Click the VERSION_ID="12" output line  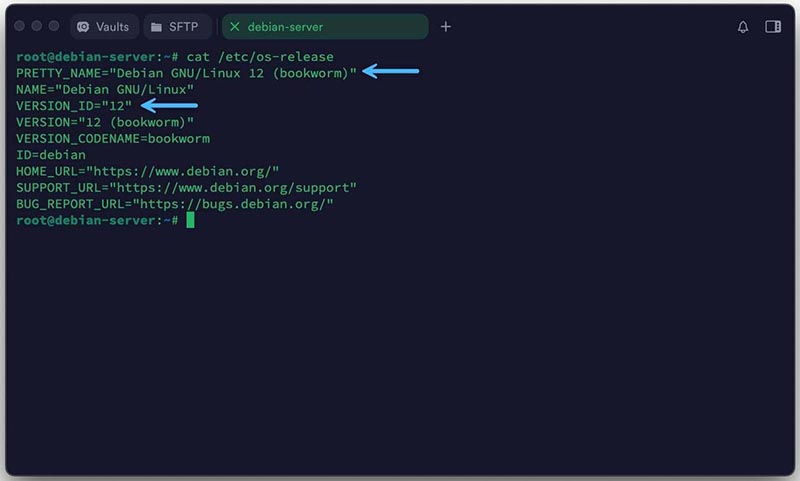(74, 105)
